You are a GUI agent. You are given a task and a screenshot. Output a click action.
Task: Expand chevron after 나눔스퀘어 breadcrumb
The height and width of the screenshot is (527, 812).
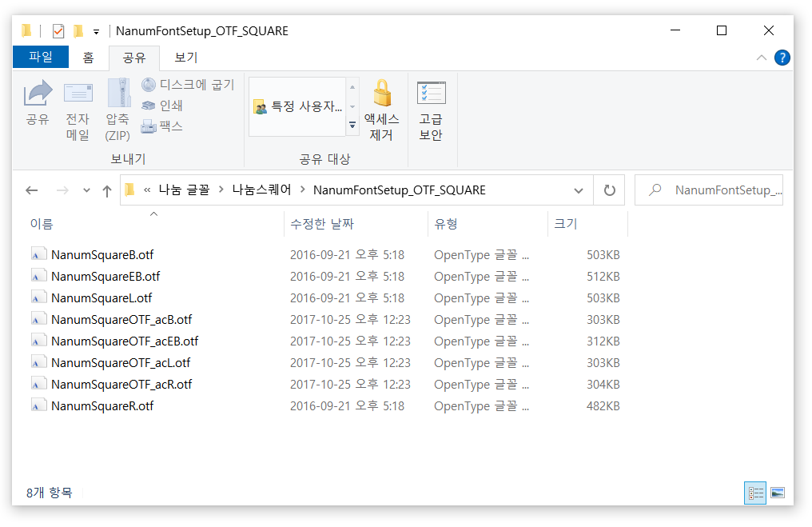pos(303,190)
